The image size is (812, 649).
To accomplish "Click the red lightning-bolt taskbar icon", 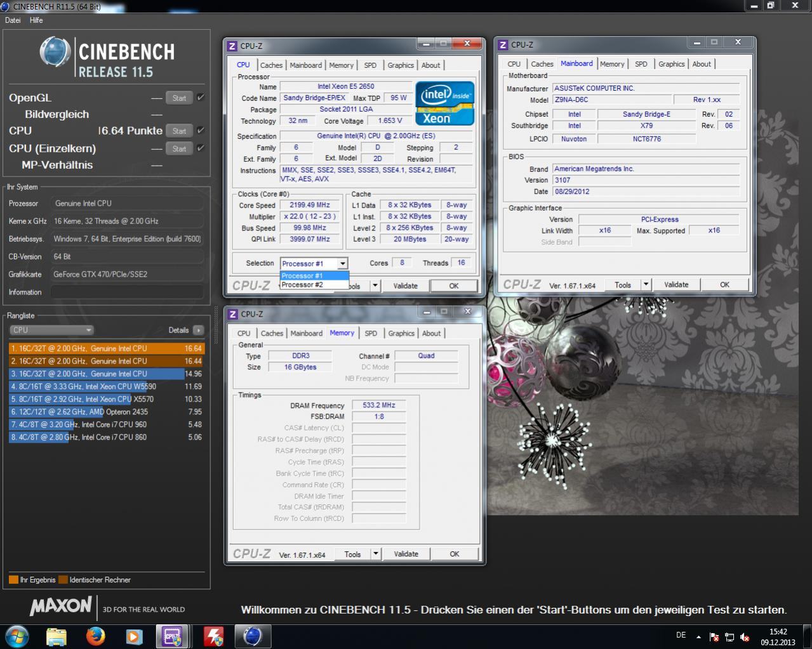I will [x=213, y=636].
